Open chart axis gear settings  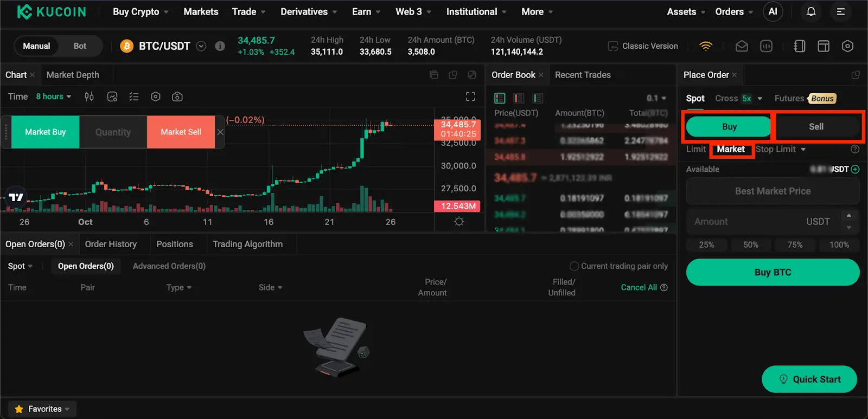tap(459, 221)
